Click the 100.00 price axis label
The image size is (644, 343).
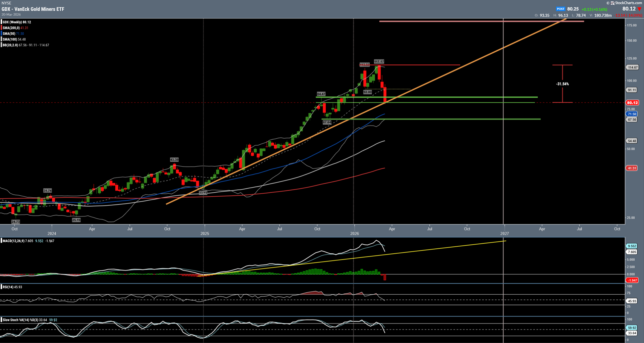(632, 81)
